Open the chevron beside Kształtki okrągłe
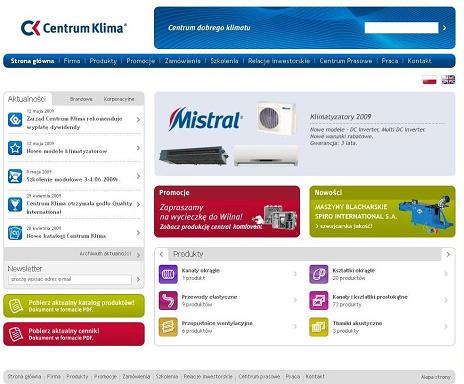 point(446,274)
